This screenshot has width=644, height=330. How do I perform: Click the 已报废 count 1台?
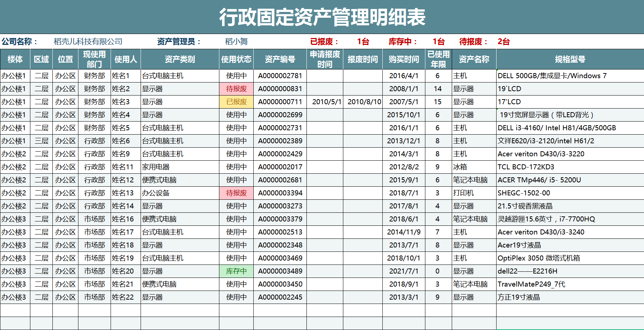(x=363, y=42)
